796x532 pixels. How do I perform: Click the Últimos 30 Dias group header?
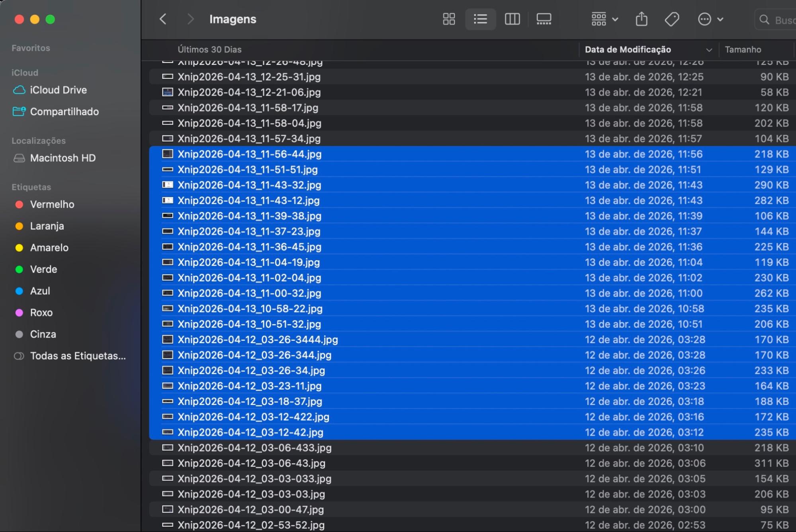pyautogui.click(x=209, y=49)
